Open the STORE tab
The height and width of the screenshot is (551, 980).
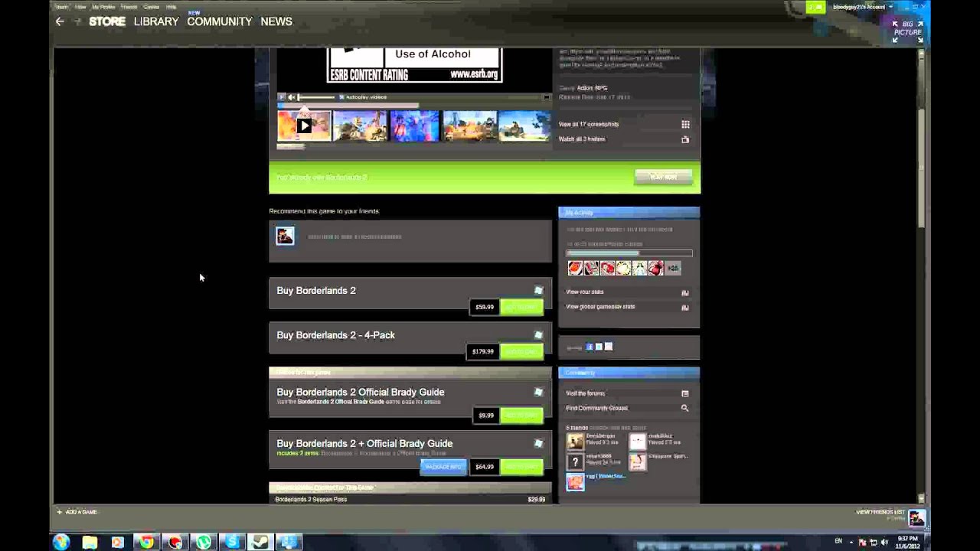click(x=107, y=21)
